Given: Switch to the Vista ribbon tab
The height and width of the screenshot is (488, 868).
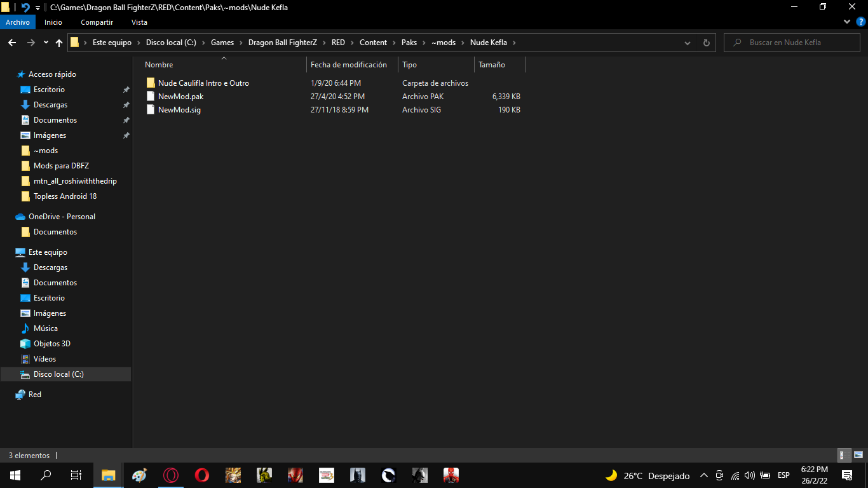Looking at the screenshot, I should pos(139,22).
